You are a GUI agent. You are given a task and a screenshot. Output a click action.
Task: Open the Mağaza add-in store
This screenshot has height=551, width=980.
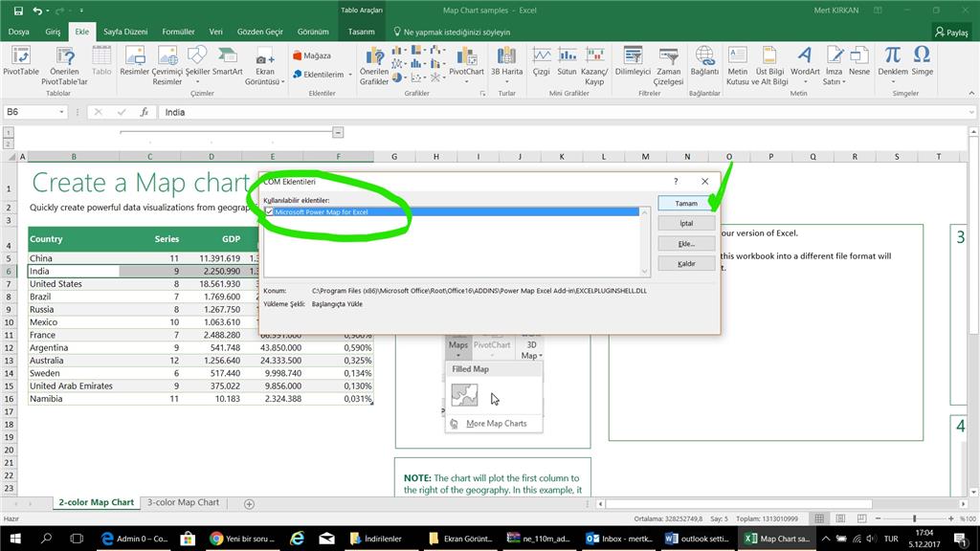point(312,55)
